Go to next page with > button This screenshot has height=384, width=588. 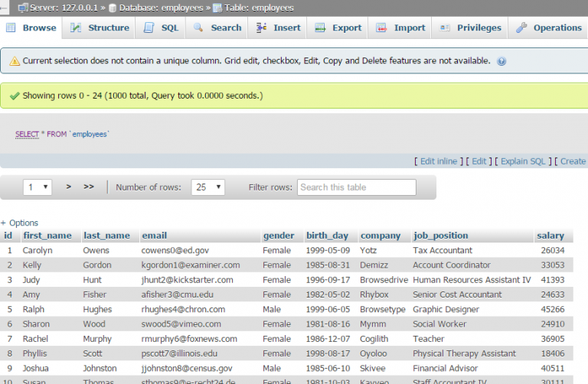[69, 187]
